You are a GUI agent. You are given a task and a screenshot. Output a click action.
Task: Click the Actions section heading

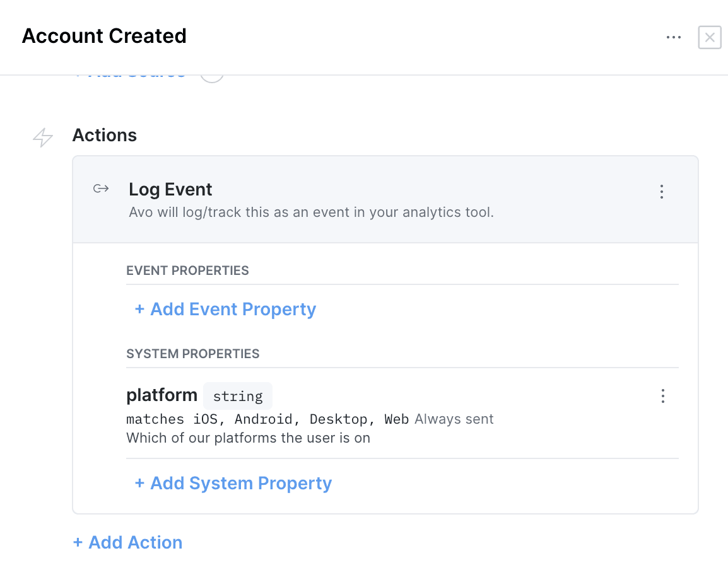tap(104, 135)
